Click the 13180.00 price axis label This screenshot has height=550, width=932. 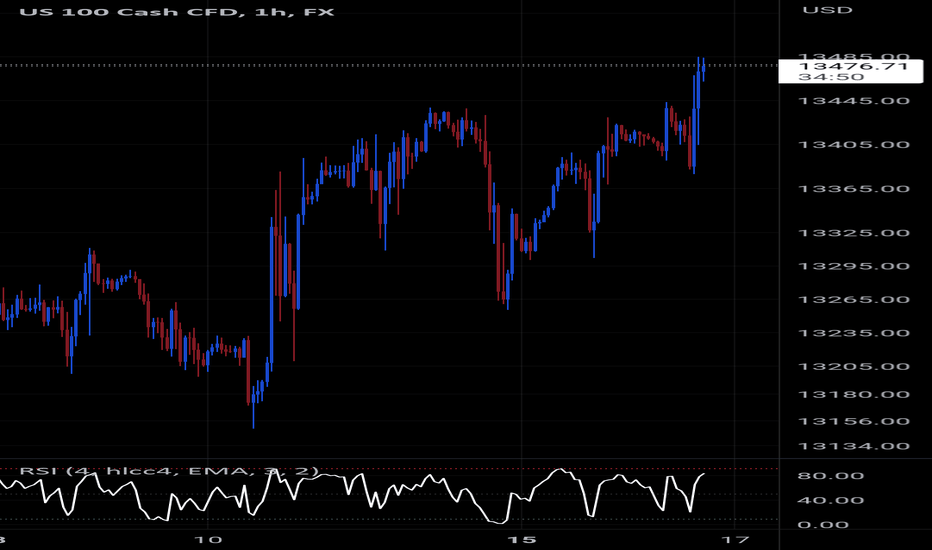click(854, 395)
